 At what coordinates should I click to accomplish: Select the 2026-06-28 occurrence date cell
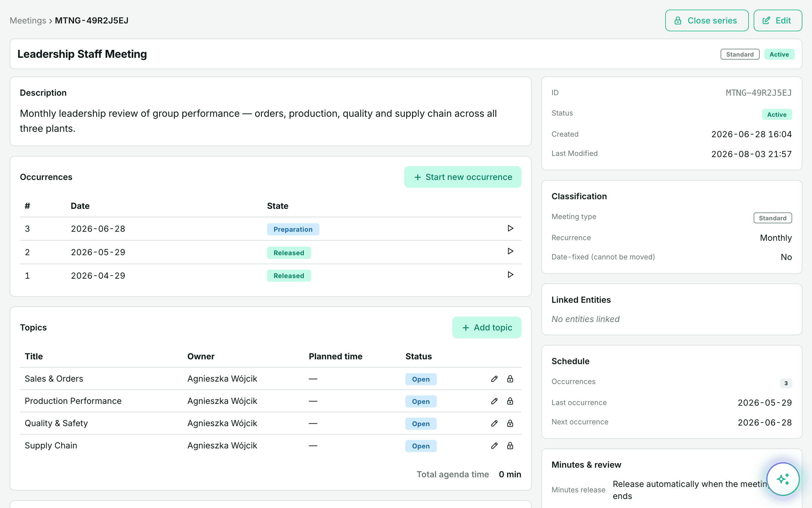click(98, 229)
